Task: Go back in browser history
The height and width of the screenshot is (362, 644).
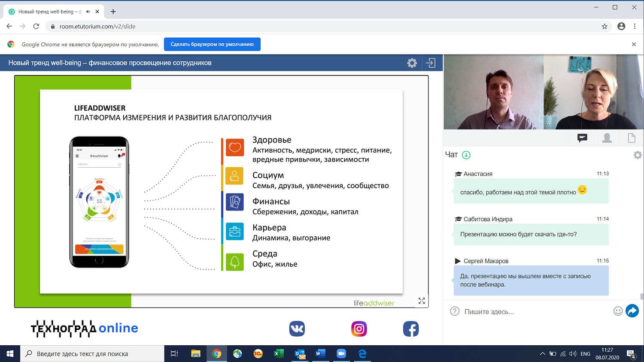Action: (x=9, y=26)
